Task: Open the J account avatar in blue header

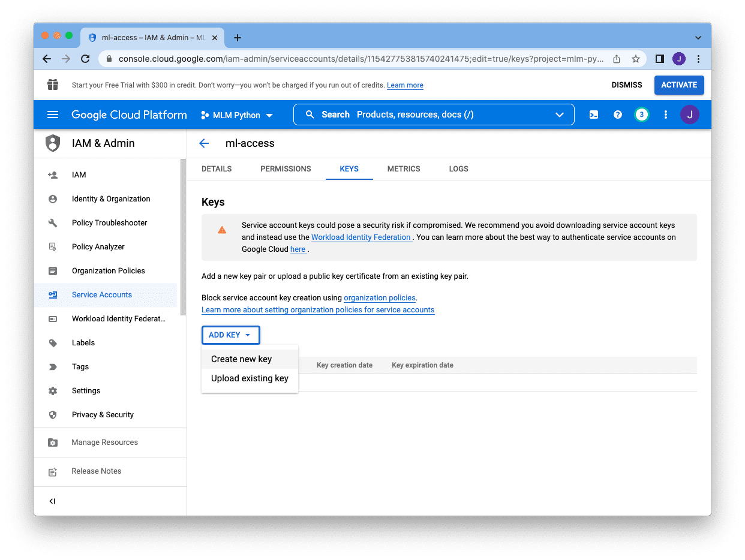Action: [690, 115]
